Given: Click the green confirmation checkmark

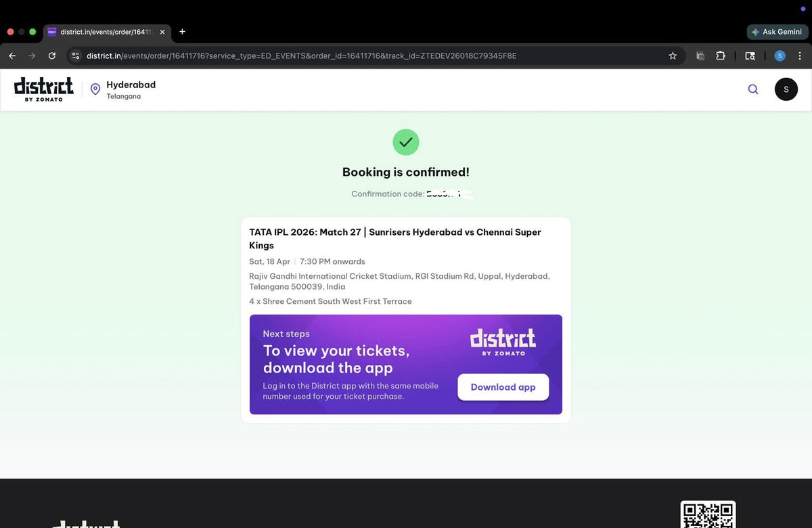Looking at the screenshot, I should (x=406, y=142).
